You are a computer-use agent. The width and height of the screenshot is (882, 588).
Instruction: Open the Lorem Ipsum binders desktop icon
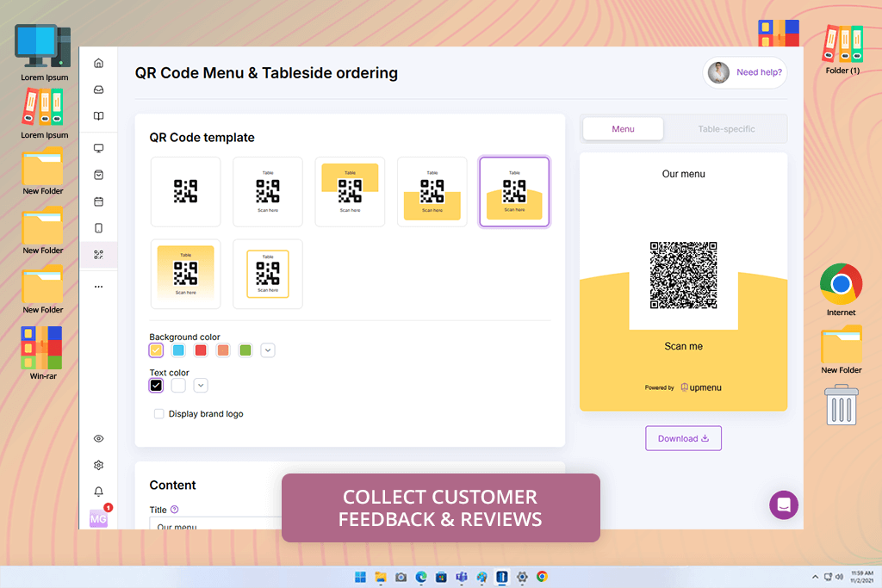coord(44,115)
